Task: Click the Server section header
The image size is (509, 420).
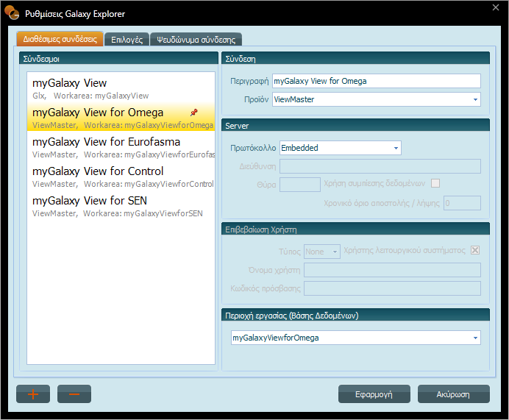Action: pos(355,125)
